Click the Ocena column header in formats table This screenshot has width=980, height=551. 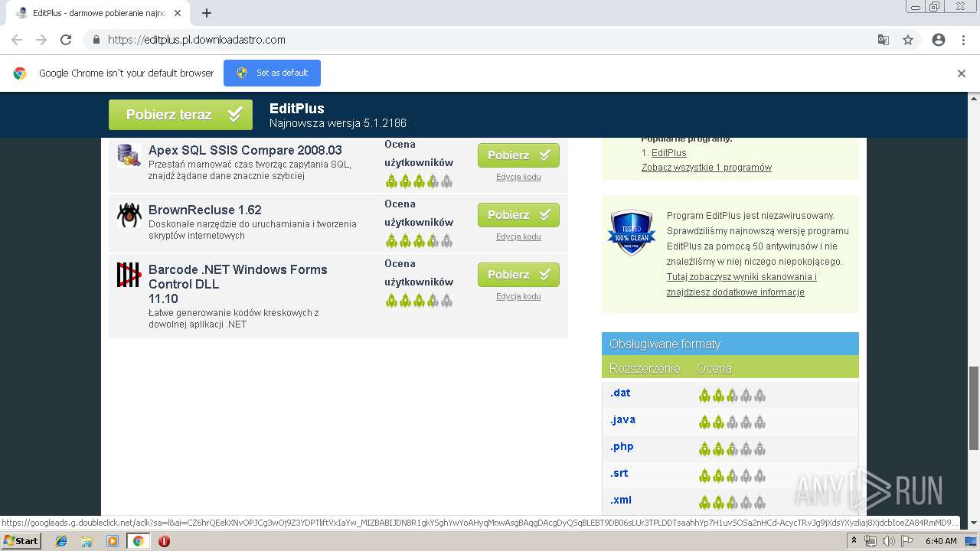click(714, 368)
